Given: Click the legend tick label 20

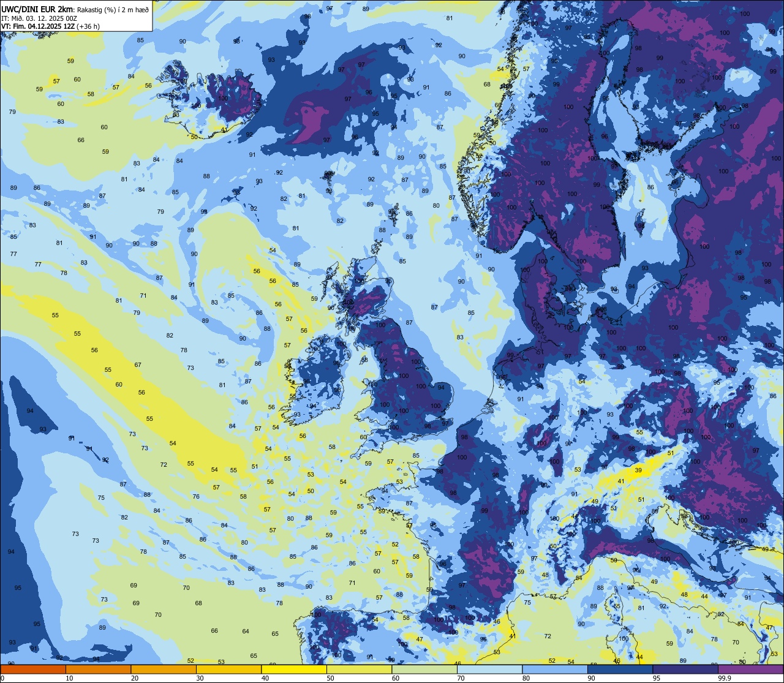Looking at the screenshot, I should coord(135,678).
